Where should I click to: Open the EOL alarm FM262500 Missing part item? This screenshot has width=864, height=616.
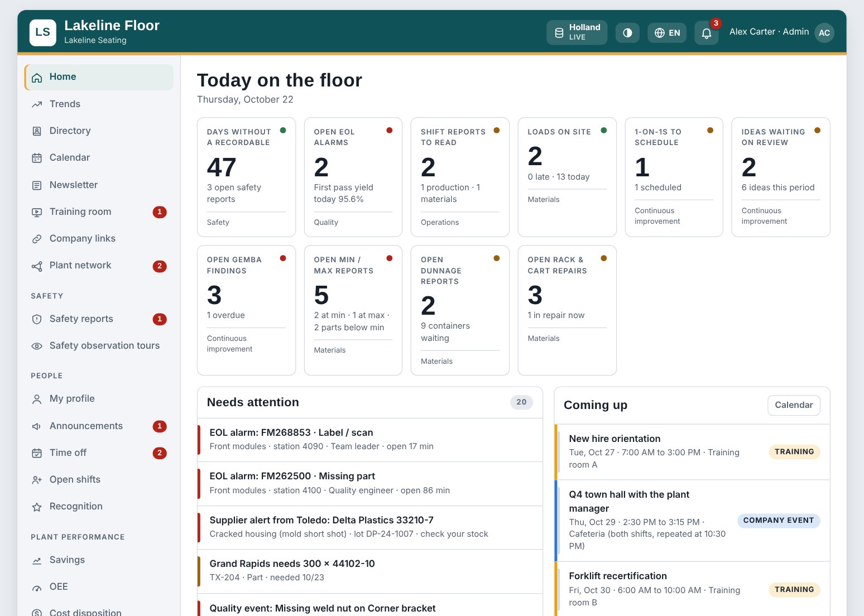(370, 484)
